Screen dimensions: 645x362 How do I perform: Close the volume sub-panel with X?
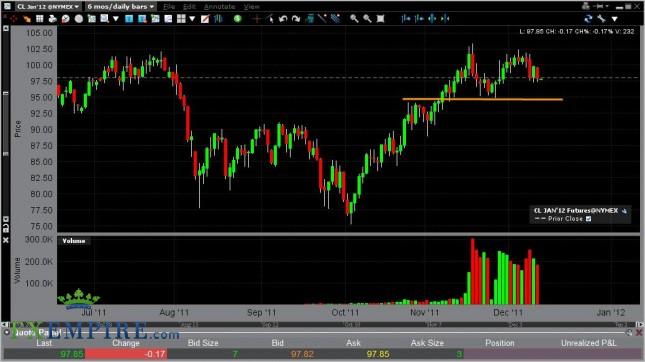[6, 240]
